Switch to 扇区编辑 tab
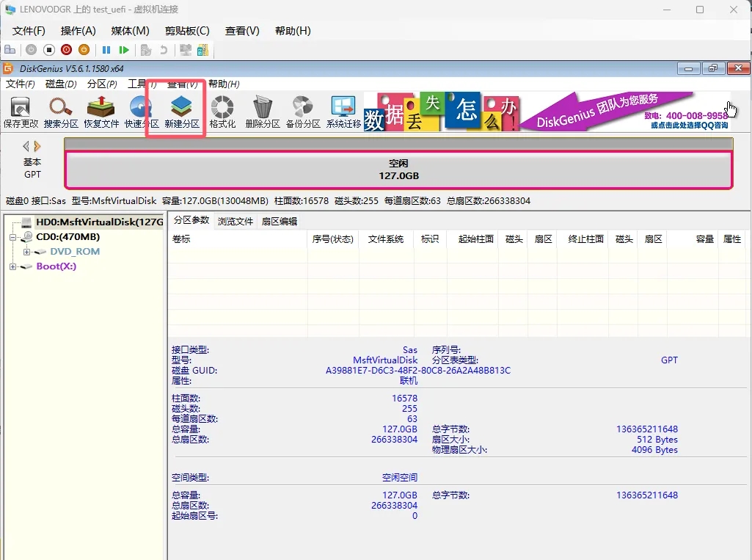Viewport: 752px width, 560px height. tap(279, 221)
